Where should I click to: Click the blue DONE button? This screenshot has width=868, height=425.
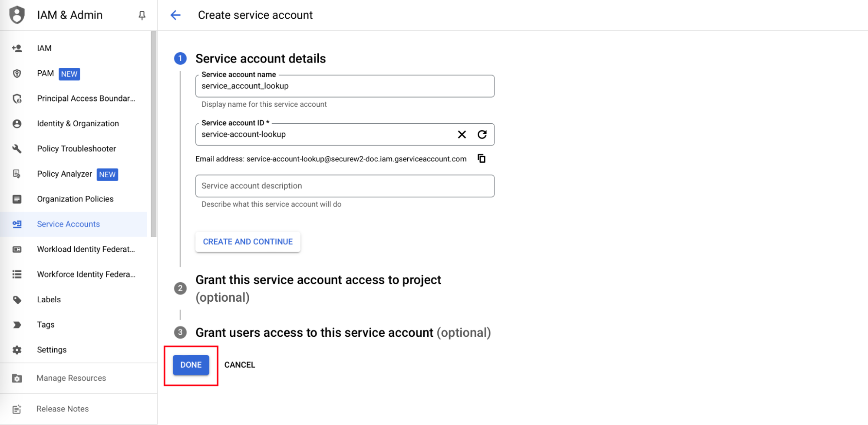[x=191, y=365]
